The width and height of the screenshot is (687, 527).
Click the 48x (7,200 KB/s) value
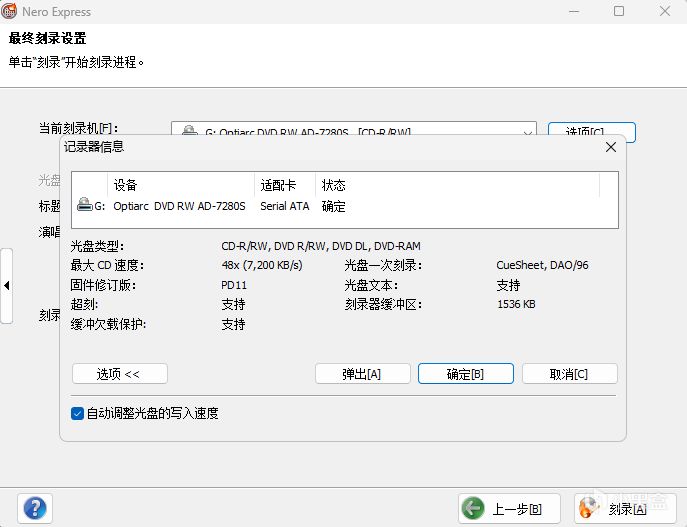(x=262, y=265)
